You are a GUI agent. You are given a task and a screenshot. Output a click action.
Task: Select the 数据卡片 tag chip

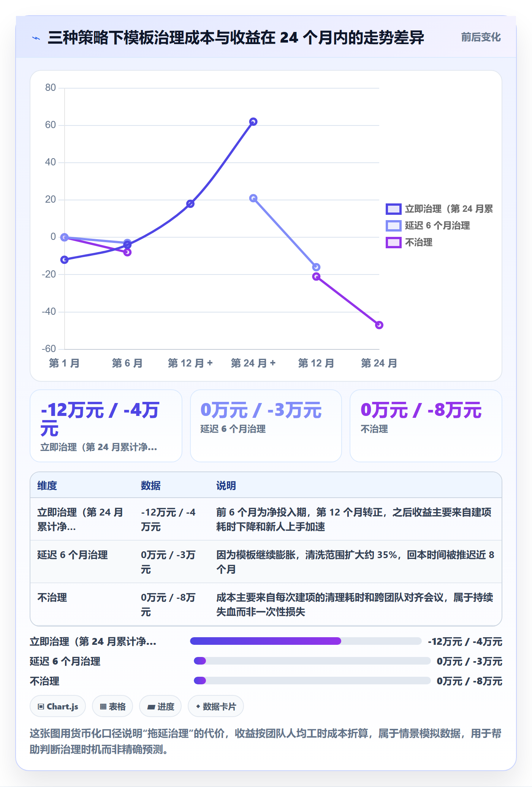click(x=216, y=706)
